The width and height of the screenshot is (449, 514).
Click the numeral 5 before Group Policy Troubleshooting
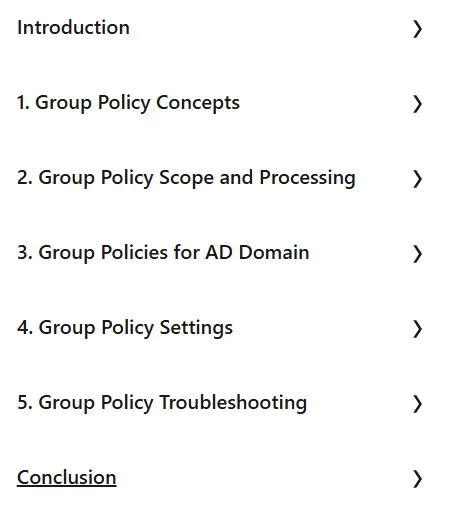point(22,402)
